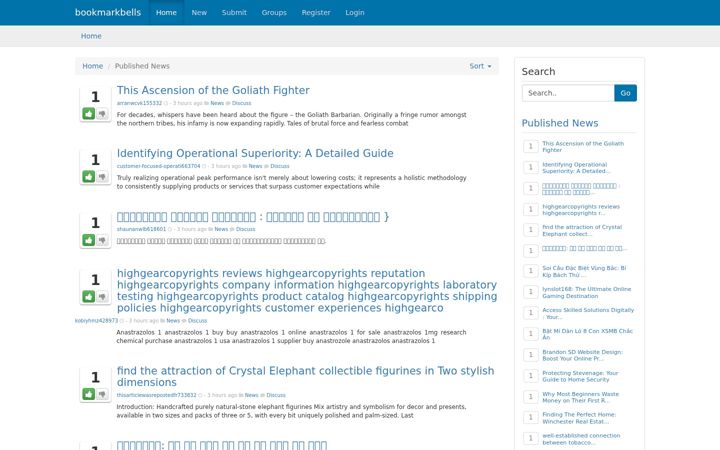This screenshot has height=450, width=720.
Task: Upvote 'Identifying Operational Superiority' story
Action: [89, 176]
